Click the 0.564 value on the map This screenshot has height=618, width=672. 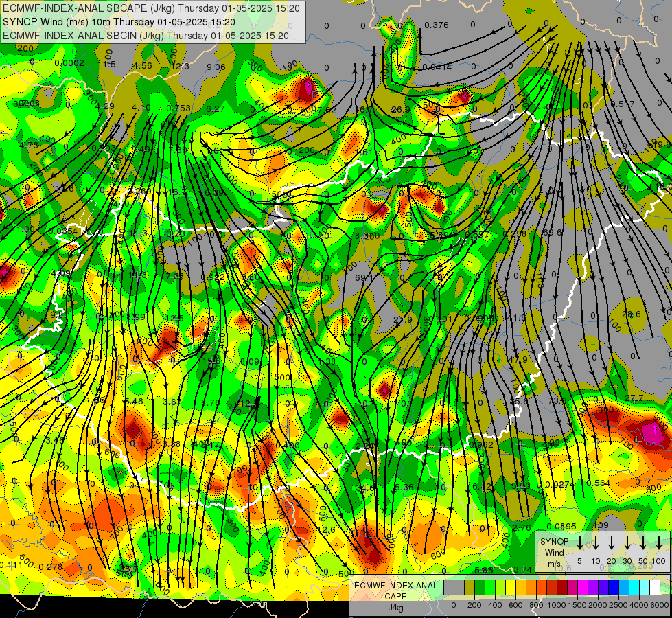pyautogui.click(x=598, y=483)
